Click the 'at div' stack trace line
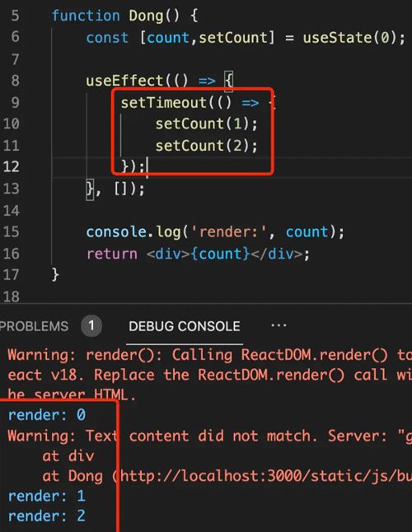 click(x=68, y=455)
